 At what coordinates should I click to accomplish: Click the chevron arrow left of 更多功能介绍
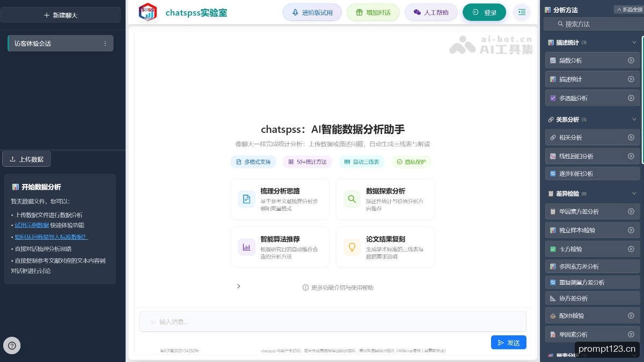239,286
